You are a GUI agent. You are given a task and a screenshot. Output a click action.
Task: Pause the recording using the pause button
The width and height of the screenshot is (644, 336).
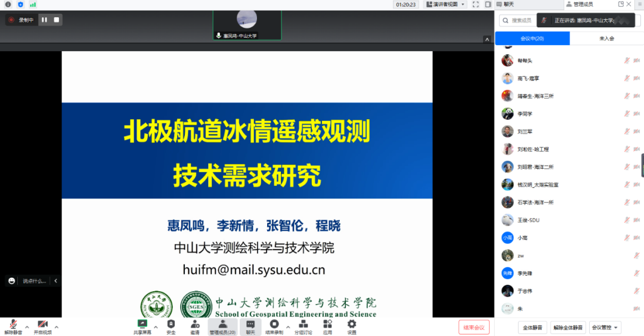tap(44, 20)
